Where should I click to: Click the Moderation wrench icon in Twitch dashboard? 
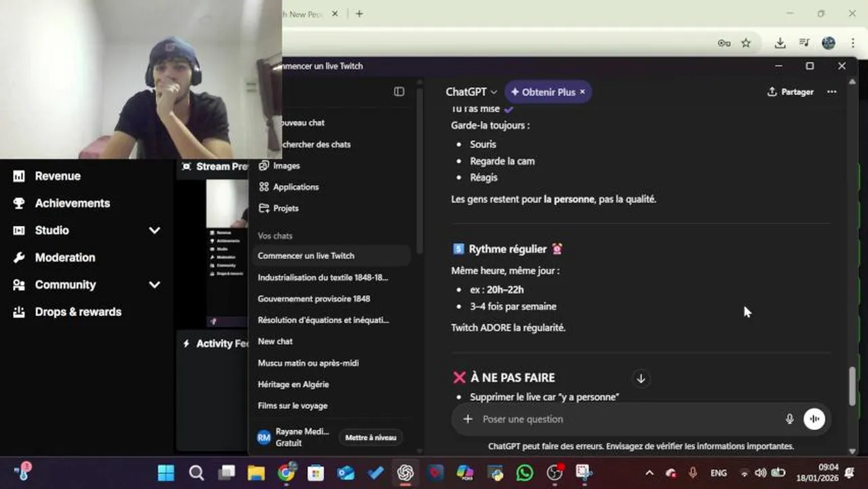[19, 257]
